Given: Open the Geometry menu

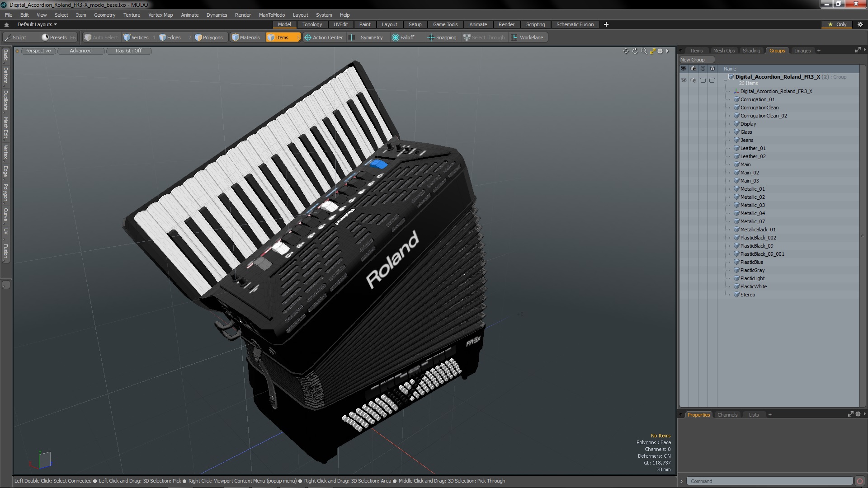Looking at the screenshot, I should click(x=104, y=15).
